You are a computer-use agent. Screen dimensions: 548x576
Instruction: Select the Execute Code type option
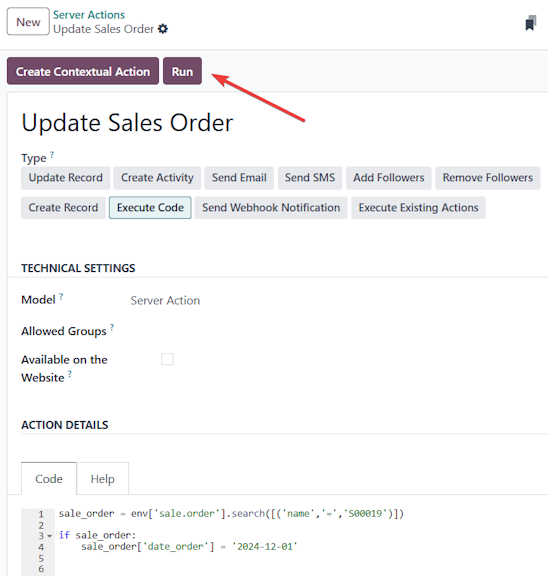(x=150, y=208)
